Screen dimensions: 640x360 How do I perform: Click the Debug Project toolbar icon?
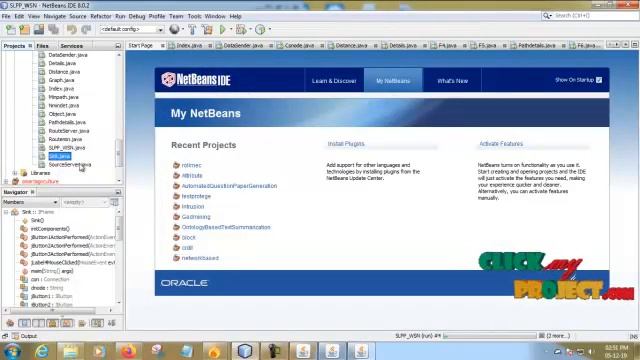(241, 29)
